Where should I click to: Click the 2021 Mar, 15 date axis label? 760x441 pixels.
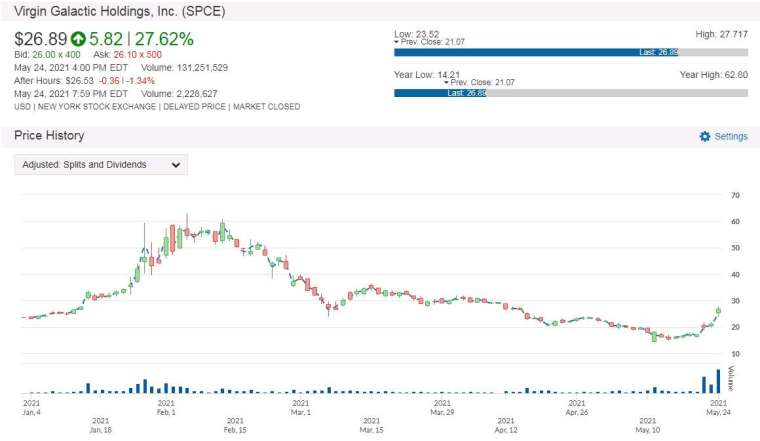tap(371, 425)
